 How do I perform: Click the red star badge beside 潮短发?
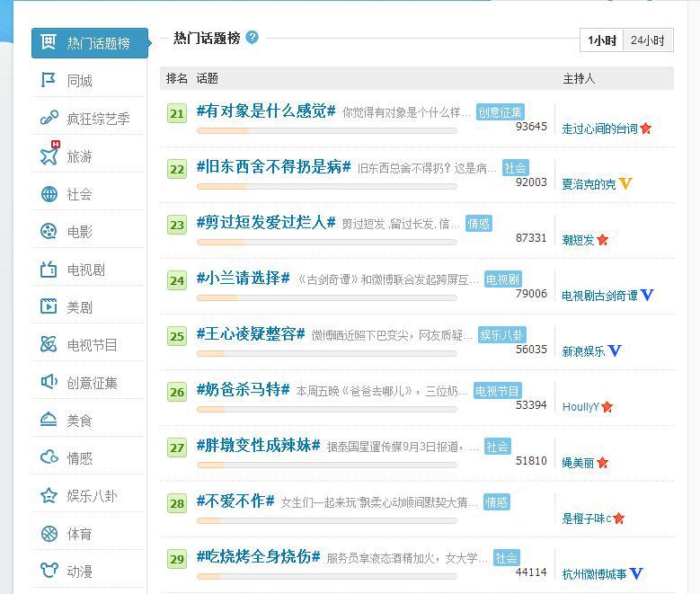point(602,240)
